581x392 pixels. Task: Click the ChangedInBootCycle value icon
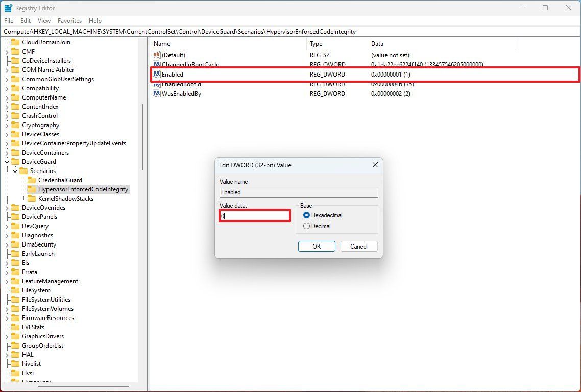tap(156, 64)
